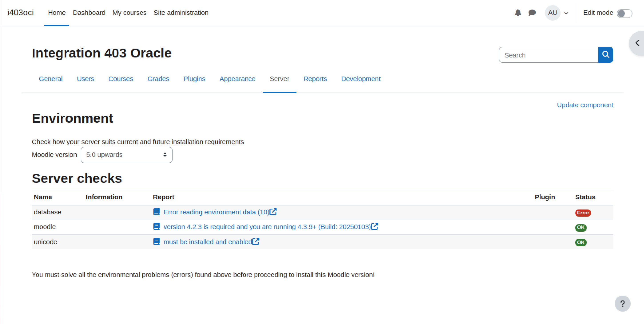Click the Report column header

click(163, 197)
